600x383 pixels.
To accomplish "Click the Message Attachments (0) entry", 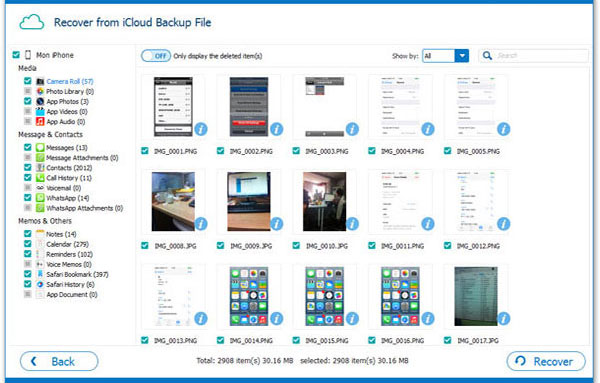I will [x=82, y=158].
